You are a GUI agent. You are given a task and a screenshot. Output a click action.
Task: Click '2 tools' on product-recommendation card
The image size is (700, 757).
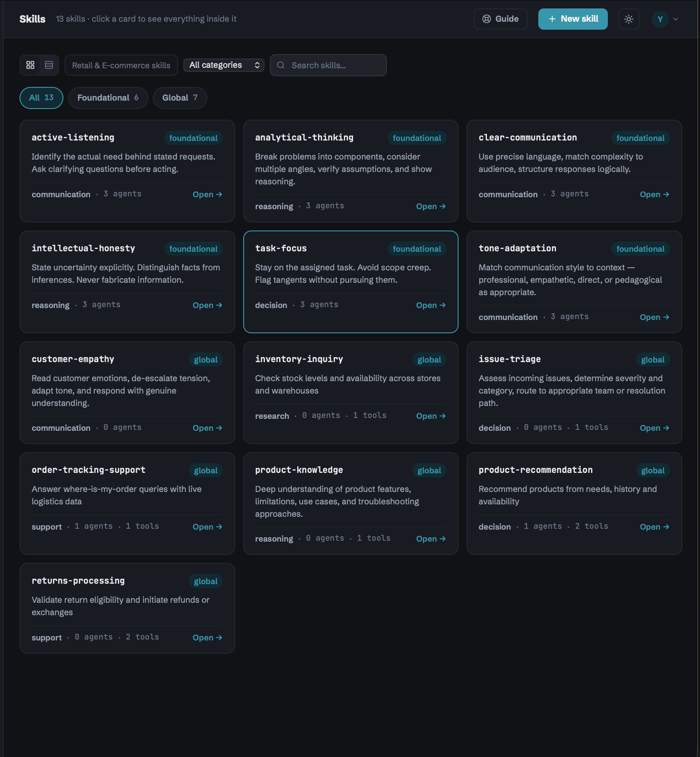pyautogui.click(x=591, y=526)
